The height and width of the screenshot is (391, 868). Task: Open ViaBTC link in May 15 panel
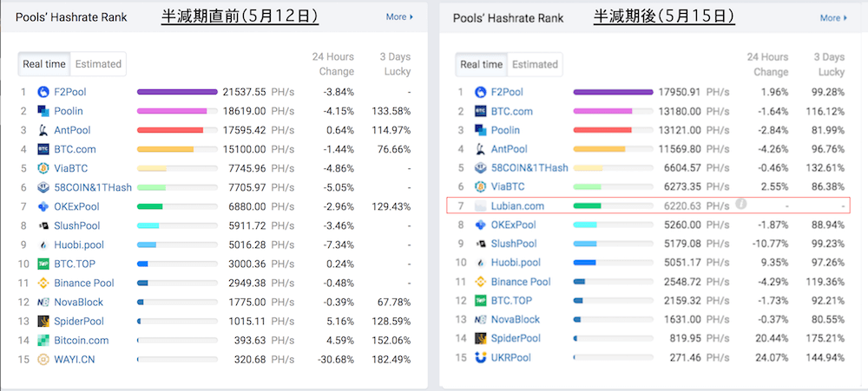click(x=508, y=187)
